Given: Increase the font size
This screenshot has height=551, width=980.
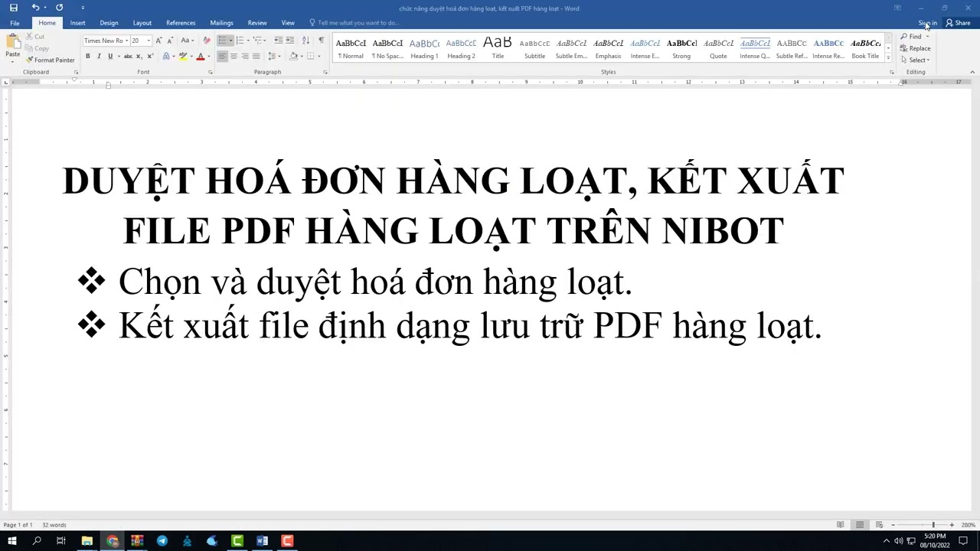Looking at the screenshot, I should coord(159,41).
